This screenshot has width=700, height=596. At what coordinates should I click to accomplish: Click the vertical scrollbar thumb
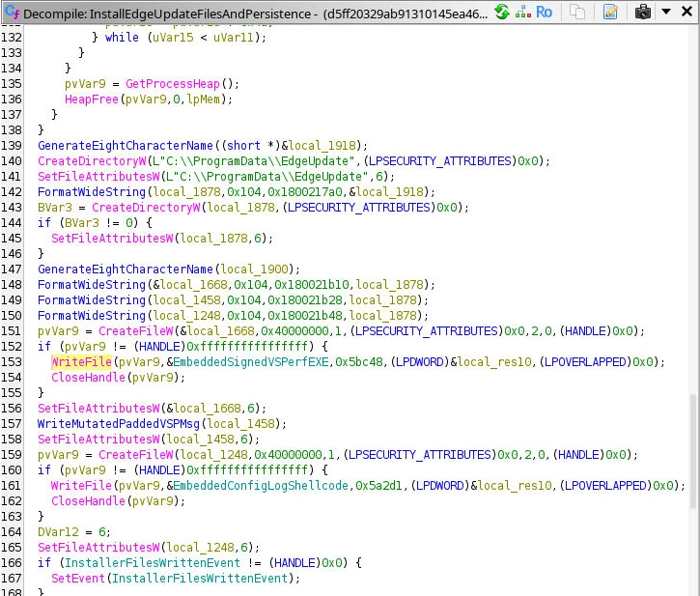[x=692, y=451]
